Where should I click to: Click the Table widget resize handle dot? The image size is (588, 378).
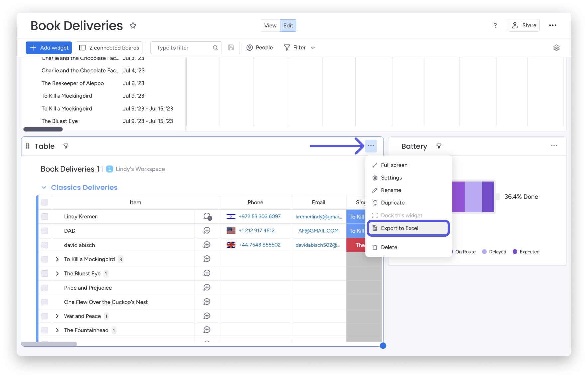(x=383, y=346)
